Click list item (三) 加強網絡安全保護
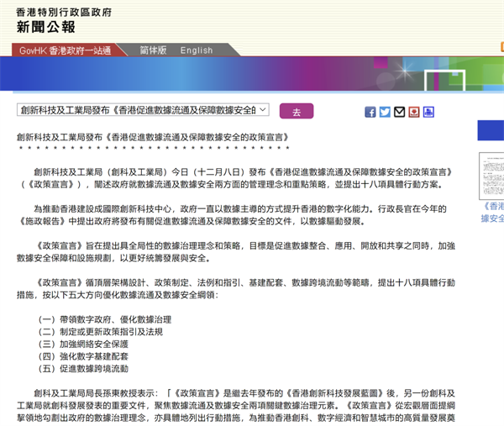The image size is (504, 426). click(x=84, y=344)
